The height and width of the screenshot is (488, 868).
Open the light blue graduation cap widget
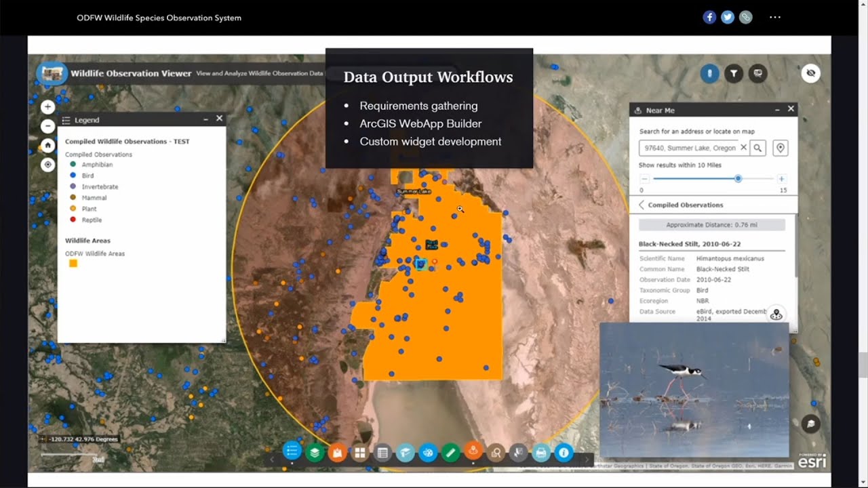tap(405, 452)
